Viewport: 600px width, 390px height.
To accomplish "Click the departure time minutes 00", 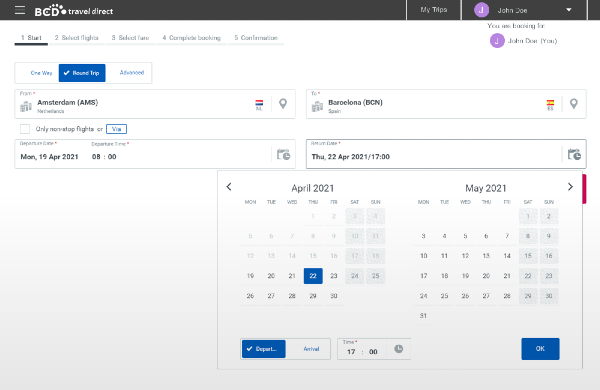I will click(x=112, y=157).
